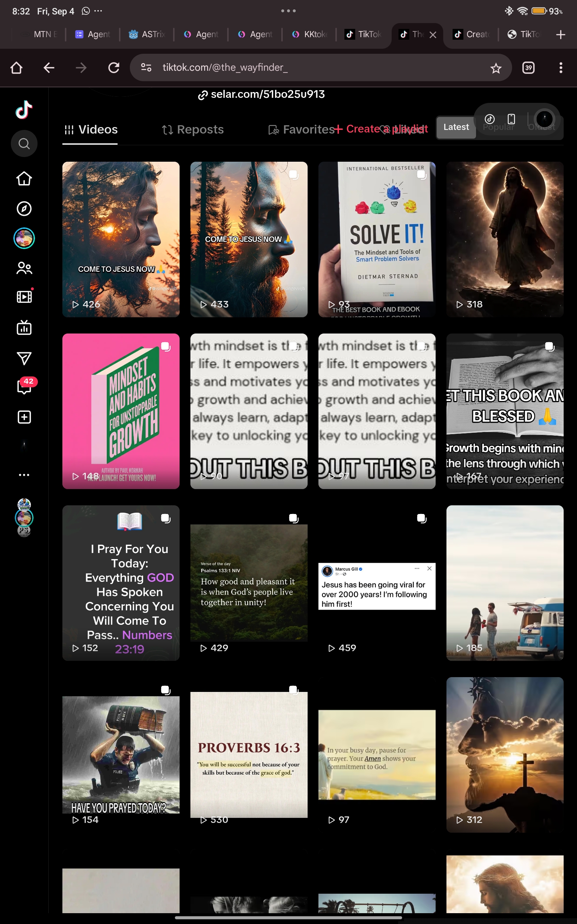Open TikTok search in sidebar

coord(24,144)
